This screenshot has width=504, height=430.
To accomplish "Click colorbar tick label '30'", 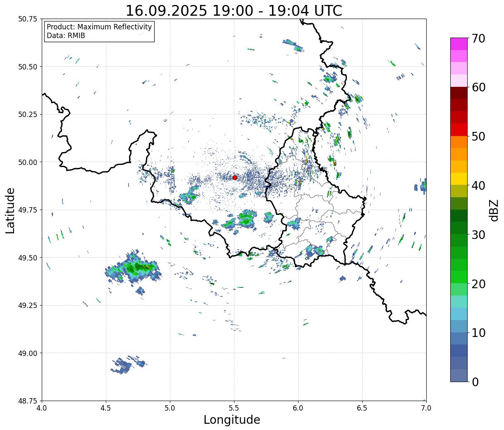I will (x=478, y=234).
